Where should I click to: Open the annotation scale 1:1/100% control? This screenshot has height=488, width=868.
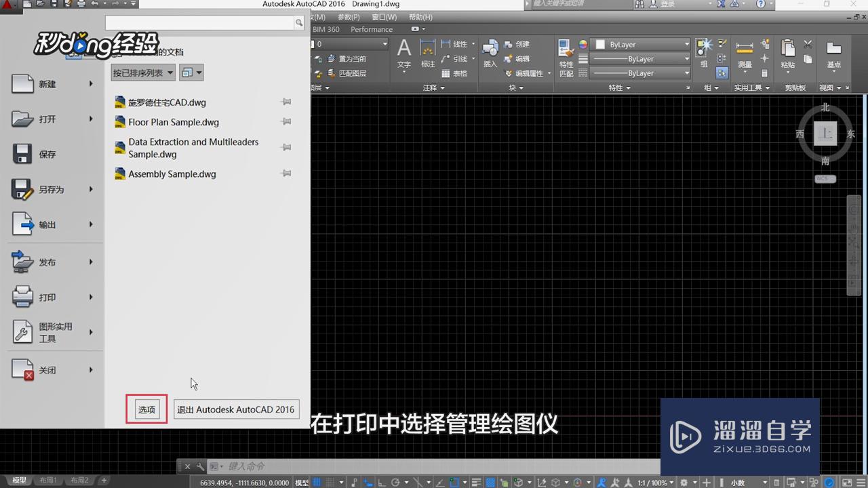pos(653,483)
